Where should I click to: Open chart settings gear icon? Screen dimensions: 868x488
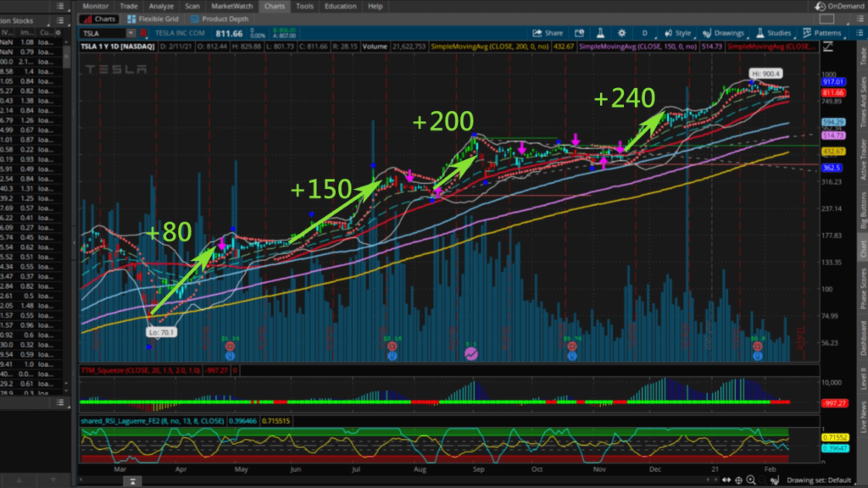(x=621, y=33)
